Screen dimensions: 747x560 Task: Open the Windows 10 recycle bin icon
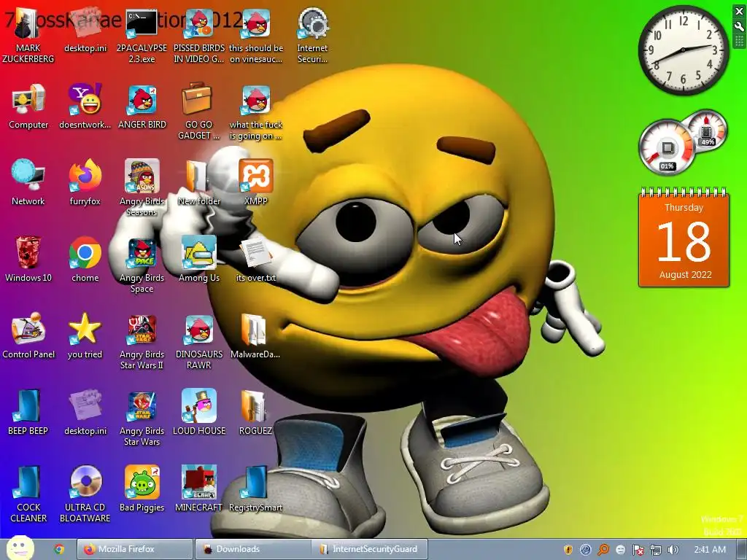(28, 260)
